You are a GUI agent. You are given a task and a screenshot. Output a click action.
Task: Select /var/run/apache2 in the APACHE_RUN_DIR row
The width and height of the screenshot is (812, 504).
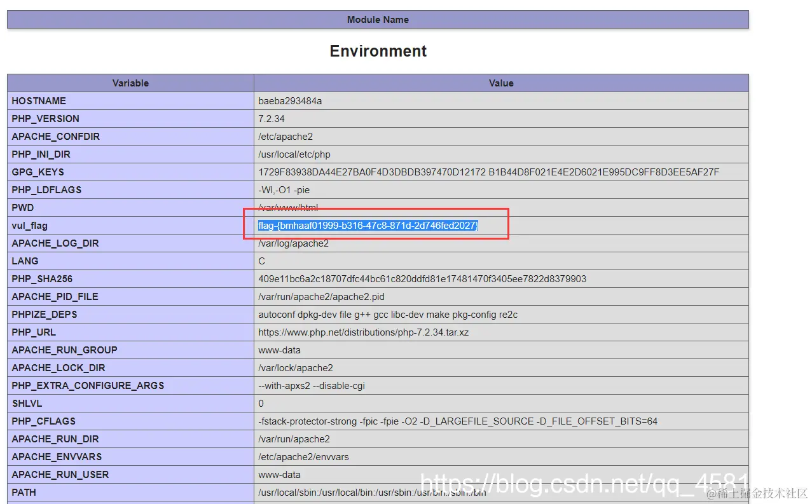coord(294,439)
